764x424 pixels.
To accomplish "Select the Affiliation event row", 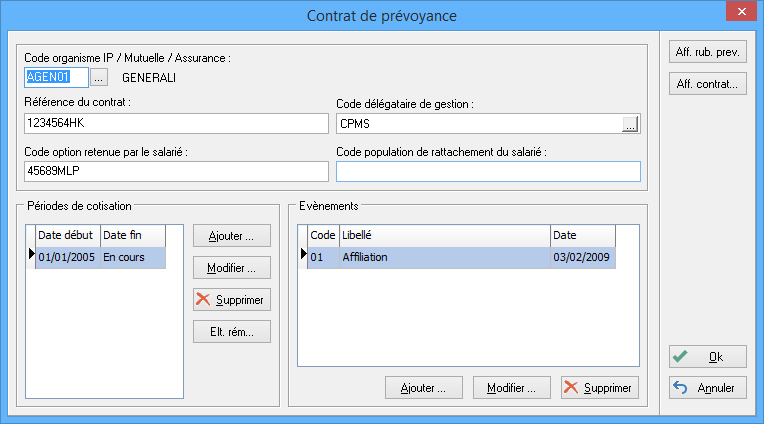I will 444,258.
